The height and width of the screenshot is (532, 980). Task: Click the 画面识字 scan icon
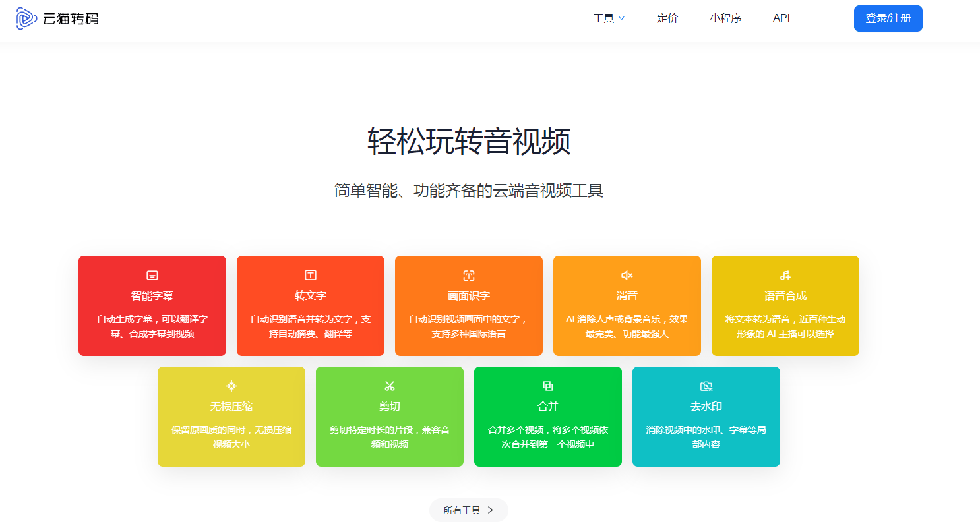(469, 275)
